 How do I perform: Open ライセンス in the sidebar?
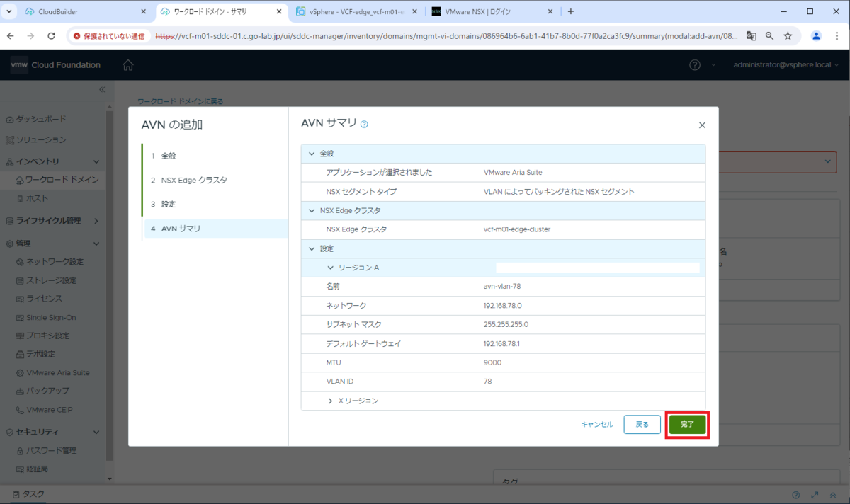point(44,299)
